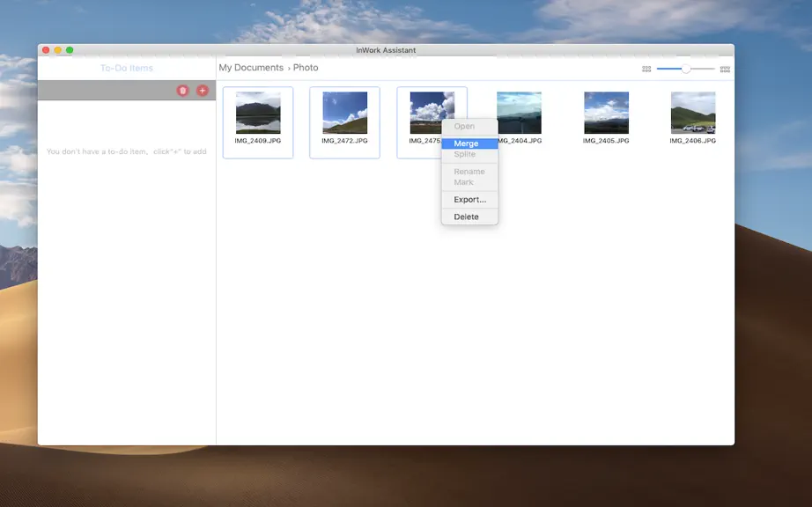Click the red plus add to-do icon

point(203,91)
